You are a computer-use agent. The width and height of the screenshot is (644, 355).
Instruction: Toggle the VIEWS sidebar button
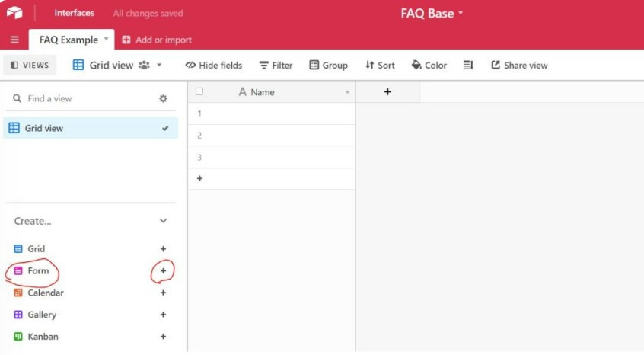(30, 66)
